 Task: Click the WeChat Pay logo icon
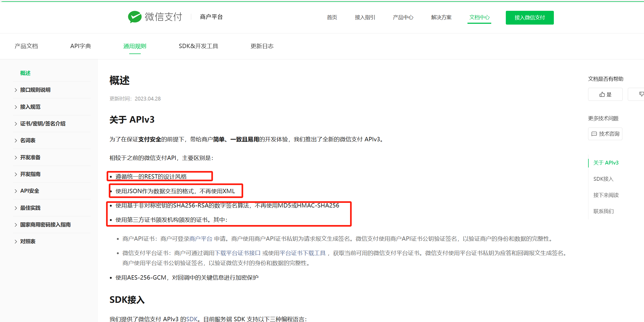coord(135,17)
